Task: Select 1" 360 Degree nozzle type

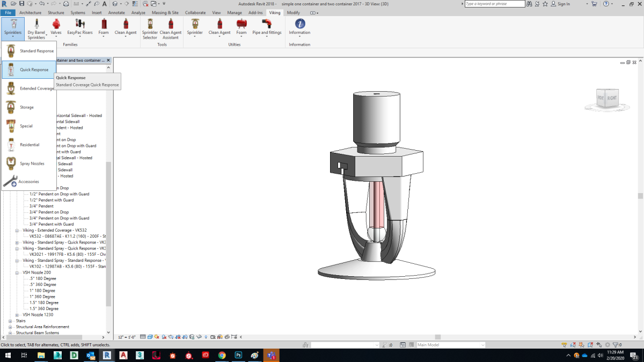Action: (x=42, y=297)
